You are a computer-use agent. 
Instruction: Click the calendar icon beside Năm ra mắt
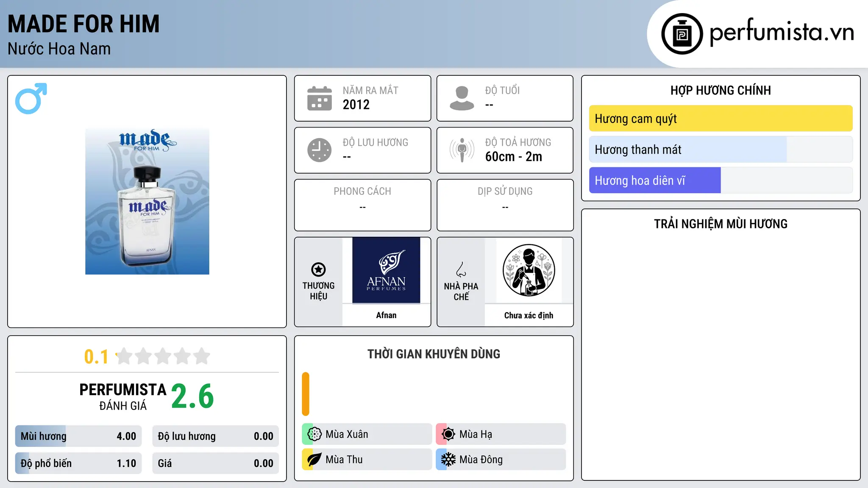click(319, 98)
